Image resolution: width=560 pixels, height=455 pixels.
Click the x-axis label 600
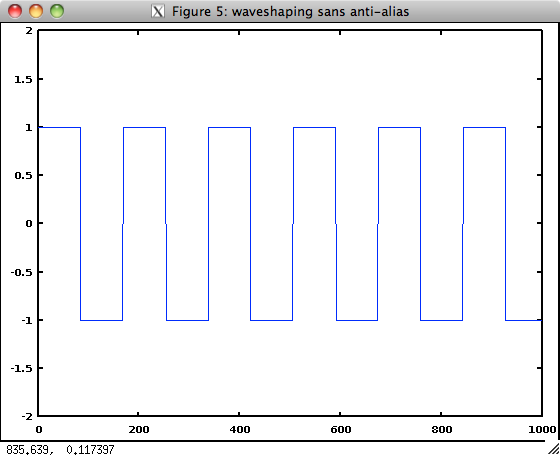click(340, 429)
